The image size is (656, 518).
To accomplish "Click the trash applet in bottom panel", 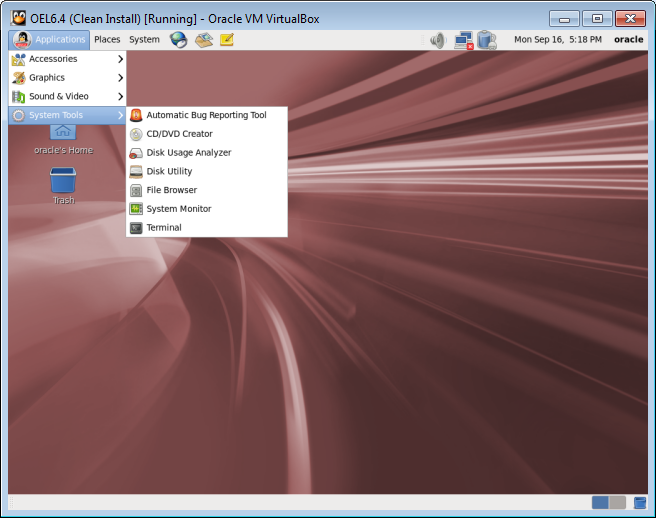I will 640,503.
